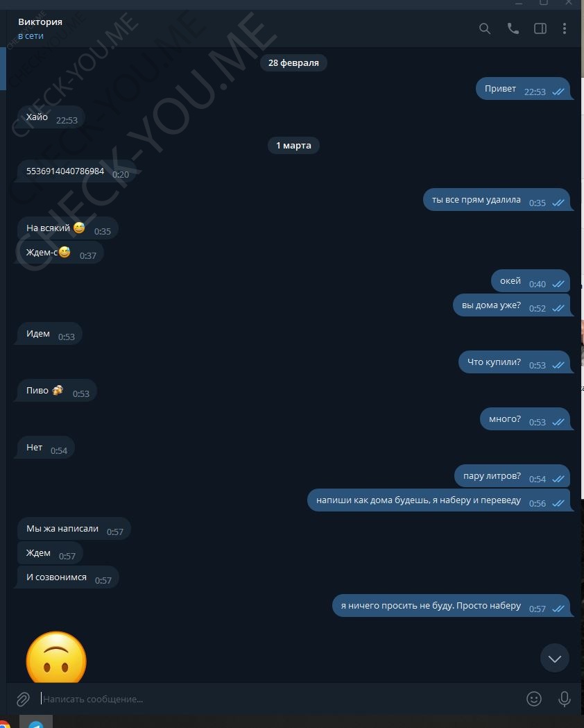Search in the chat with Виктория

pyautogui.click(x=485, y=28)
